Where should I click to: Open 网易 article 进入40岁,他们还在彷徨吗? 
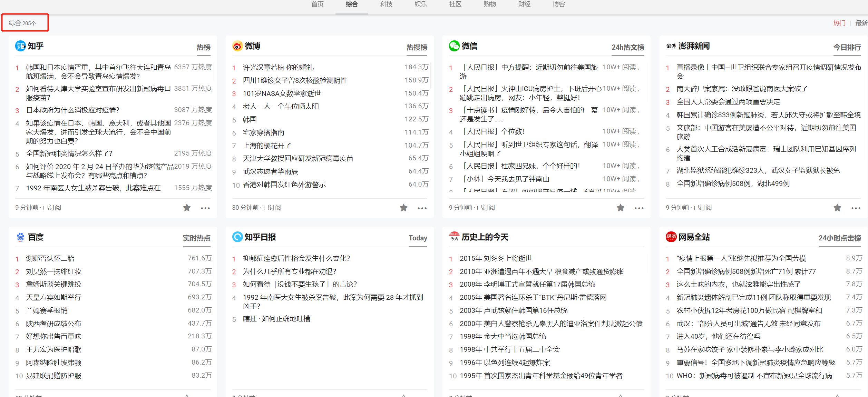click(718, 336)
